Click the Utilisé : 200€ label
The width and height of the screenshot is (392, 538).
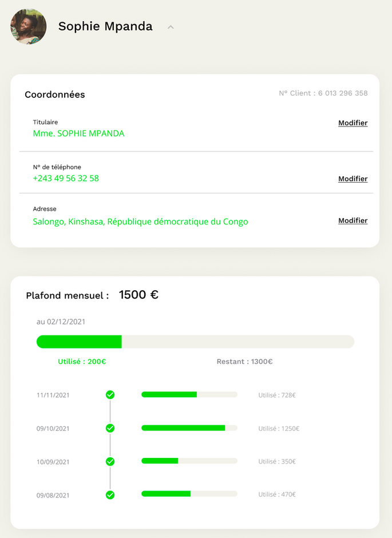[x=82, y=362]
